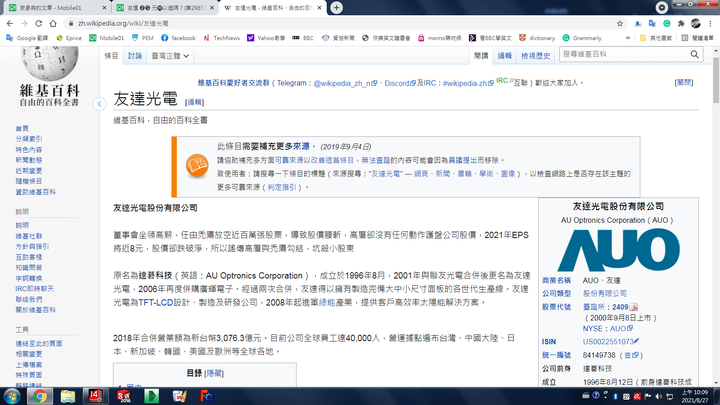Open the BBC bookmark
The width and height of the screenshot is (720, 405).
[303, 38]
